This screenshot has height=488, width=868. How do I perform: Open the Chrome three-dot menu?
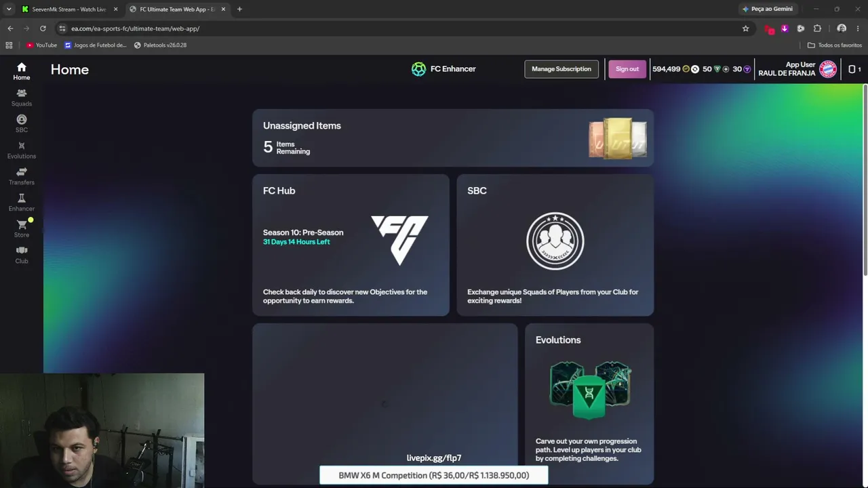point(858,28)
